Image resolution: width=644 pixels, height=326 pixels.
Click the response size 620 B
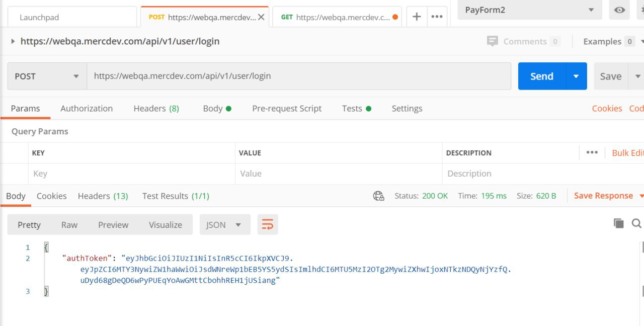(x=546, y=196)
